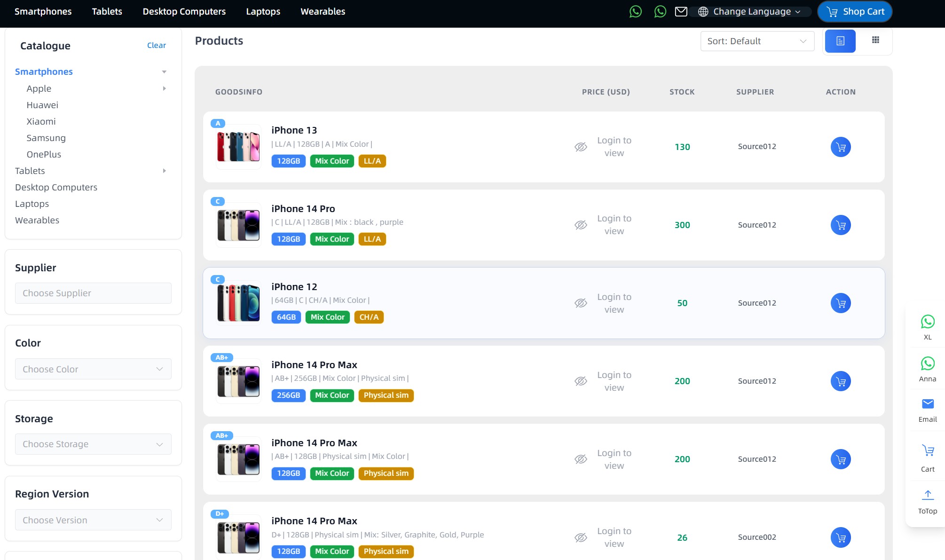This screenshot has width=945, height=560.
Task: Click the first WhatsApp icon in the top bar
Action: (636, 11)
